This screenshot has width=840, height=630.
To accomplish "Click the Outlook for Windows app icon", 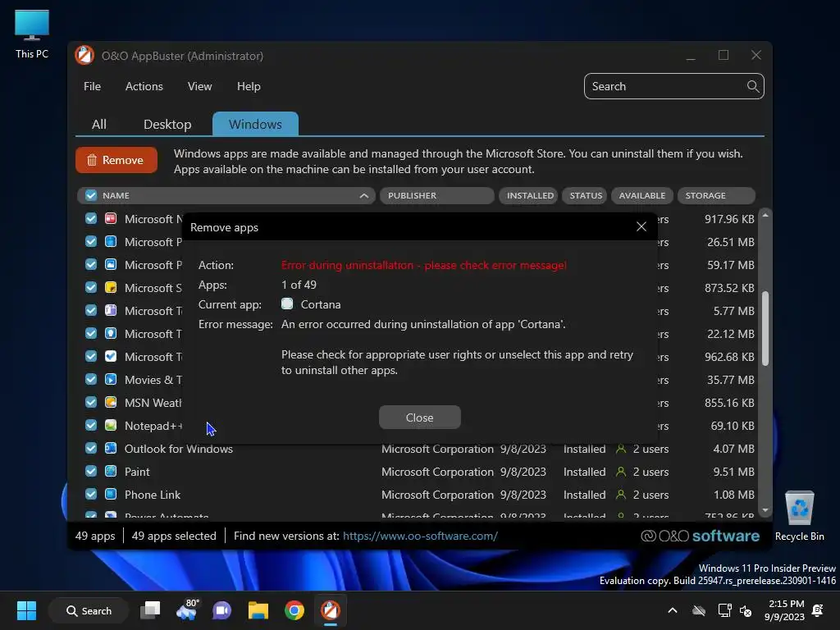I will pyautogui.click(x=111, y=449).
